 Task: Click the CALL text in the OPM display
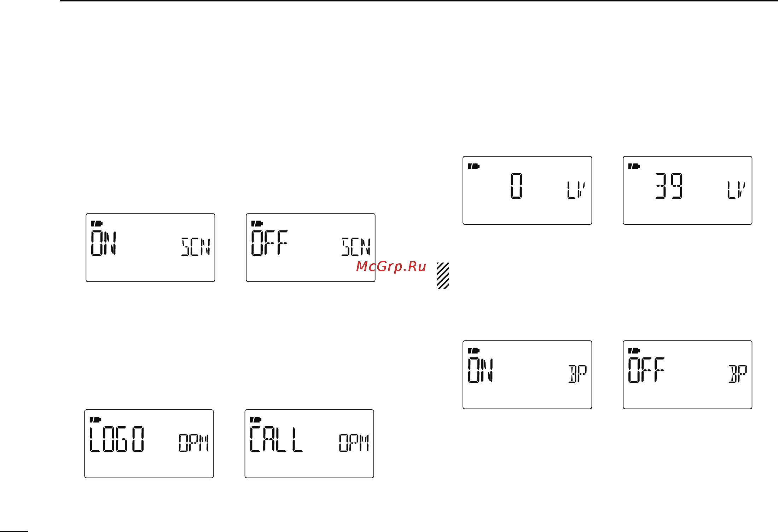pos(277,439)
